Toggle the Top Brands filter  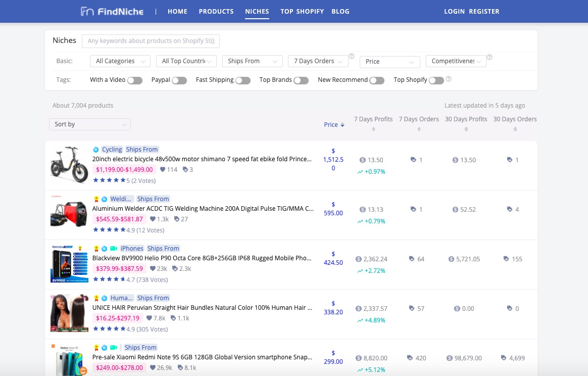point(301,80)
